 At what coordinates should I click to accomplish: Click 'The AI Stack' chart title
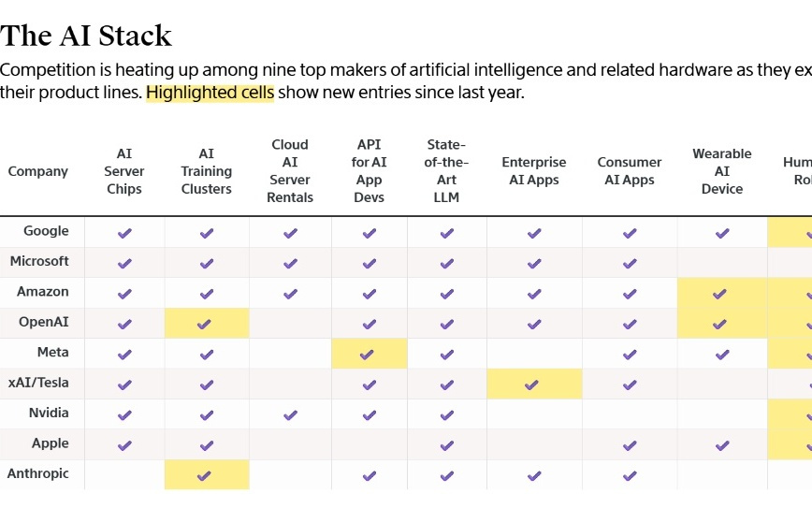click(x=86, y=36)
